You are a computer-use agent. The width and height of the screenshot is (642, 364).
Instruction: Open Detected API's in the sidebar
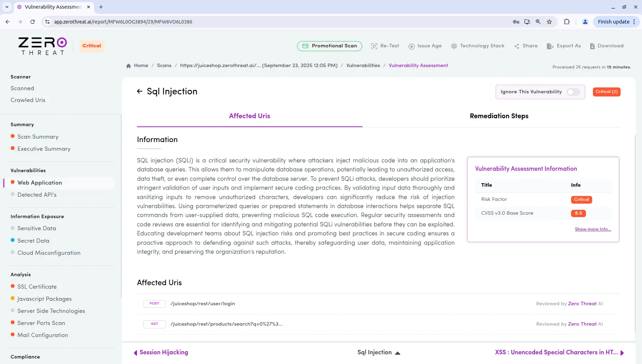click(x=37, y=195)
